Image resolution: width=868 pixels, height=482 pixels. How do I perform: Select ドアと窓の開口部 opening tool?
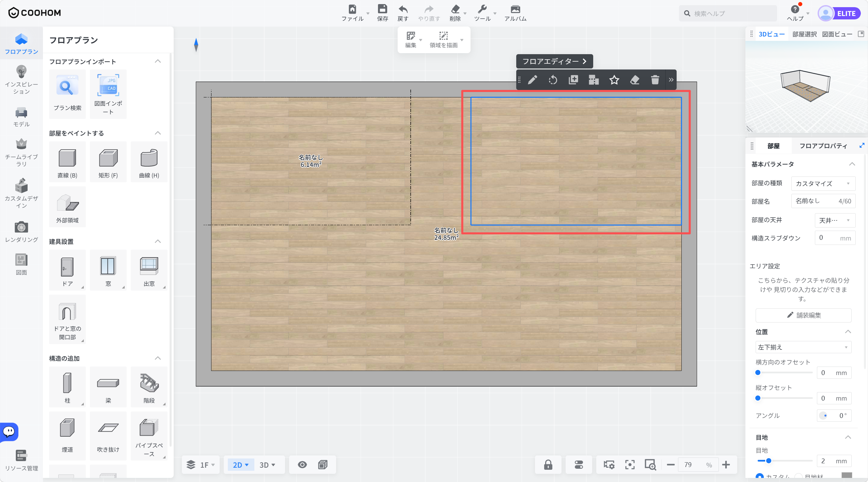tap(67, 320)
